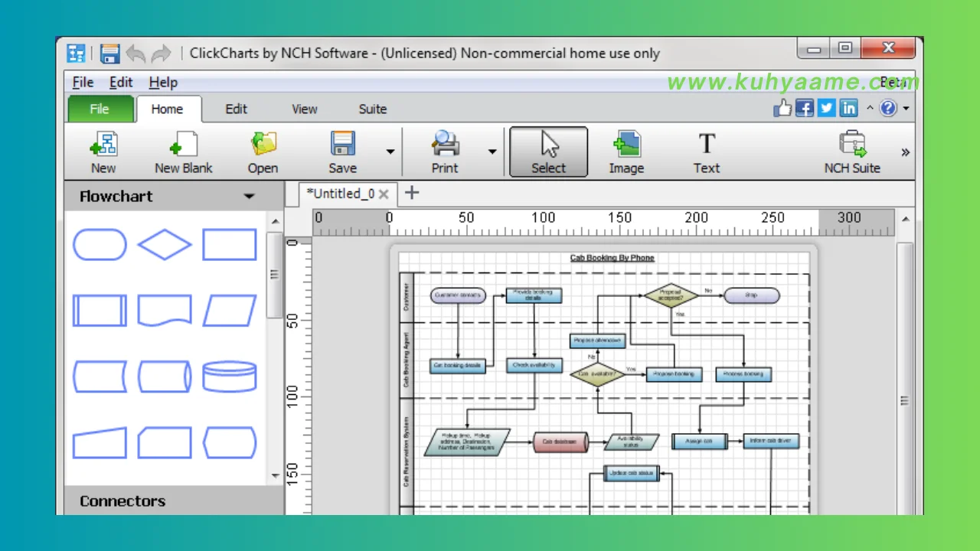Select the Stop terminator shape in diagram
This screenshot has width=980, height=551.
(752, 295)
